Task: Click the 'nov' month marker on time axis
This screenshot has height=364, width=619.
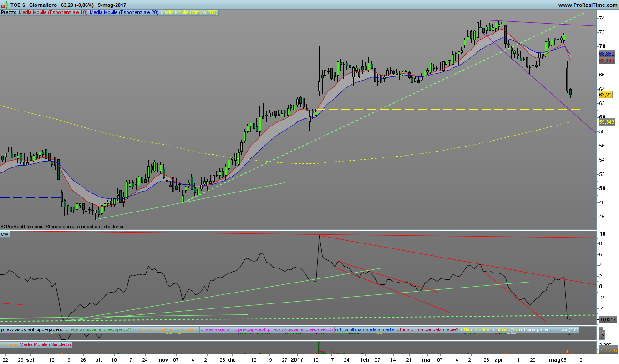Action: (x=164, y=359)
